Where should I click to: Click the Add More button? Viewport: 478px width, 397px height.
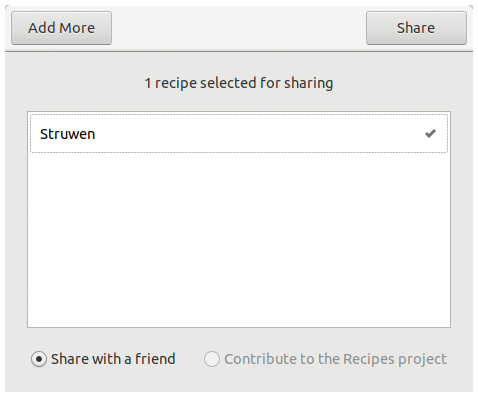[x=61, y=28]
